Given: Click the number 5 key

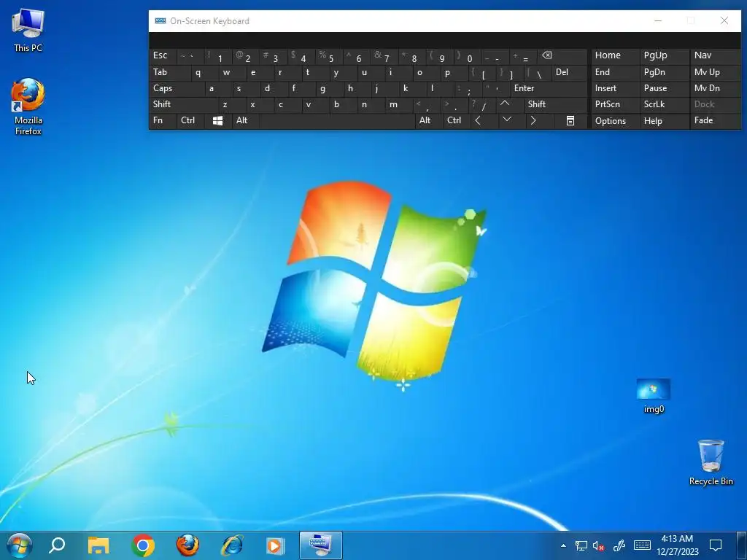Looking at the screenshot, I should [328, 57].
